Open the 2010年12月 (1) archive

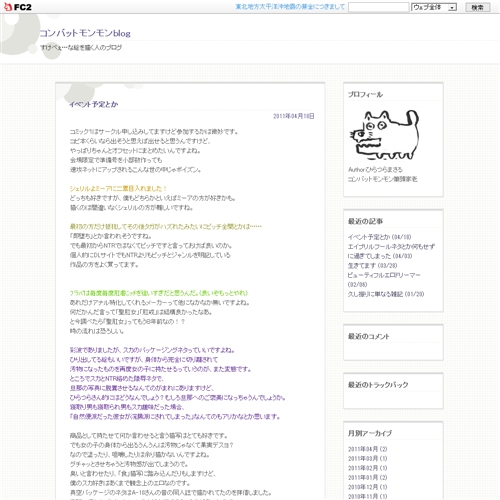[368, 487]
